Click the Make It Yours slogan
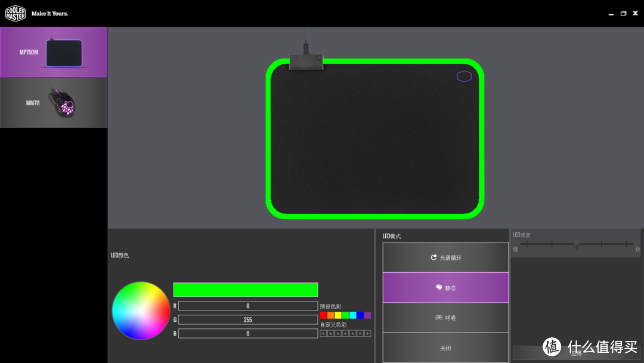644x363 pixels. (x=49, y=14)
